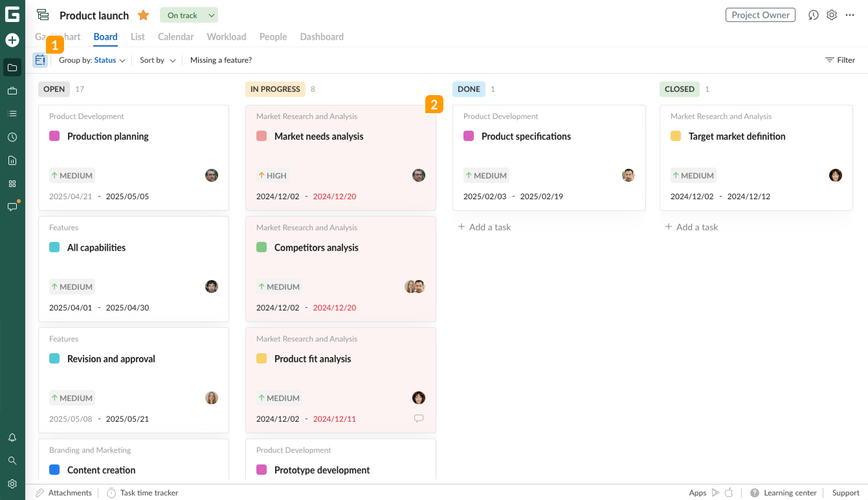Screen dimensions: 868x500
Task: Click the pink color swatch on Production planning
Action: pyautogui.click(x=55, y=136)
